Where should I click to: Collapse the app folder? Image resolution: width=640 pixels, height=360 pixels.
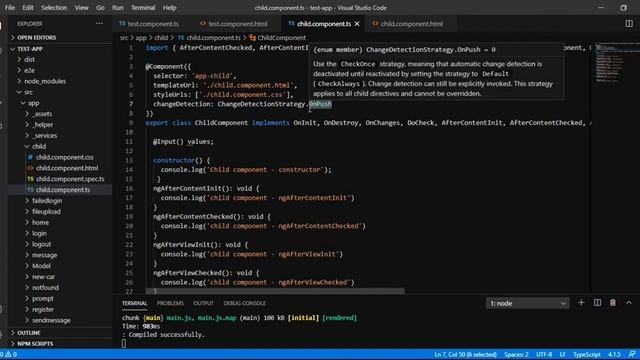[60, 103]
